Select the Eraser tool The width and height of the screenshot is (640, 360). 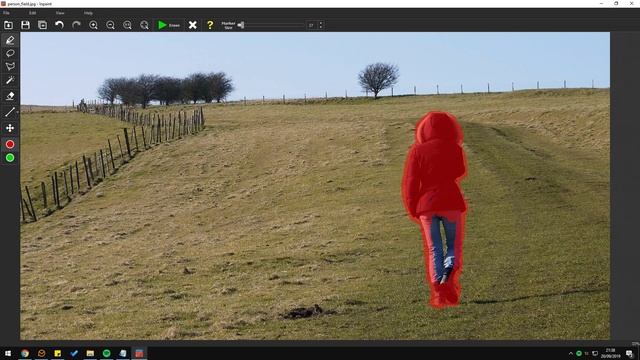(10, 96)
